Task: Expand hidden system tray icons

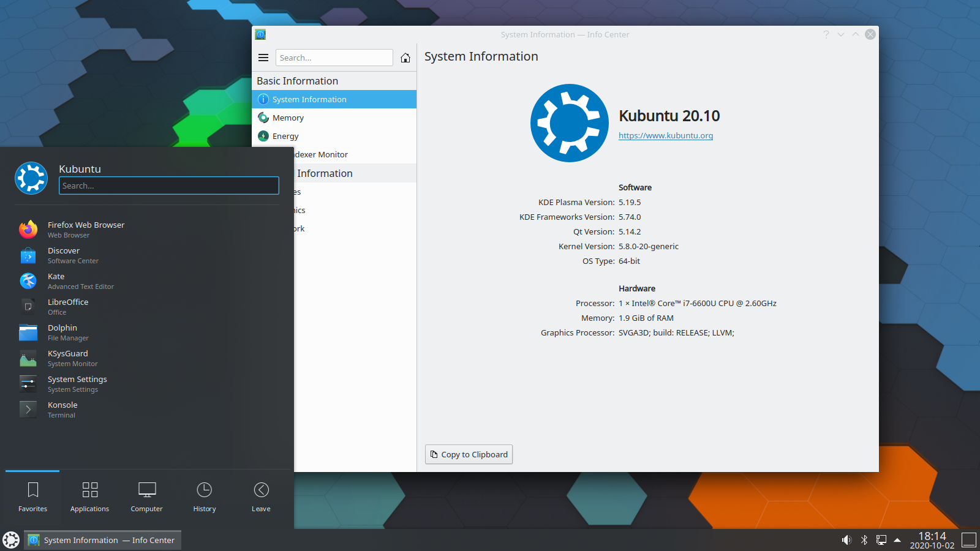Action: 897,540
